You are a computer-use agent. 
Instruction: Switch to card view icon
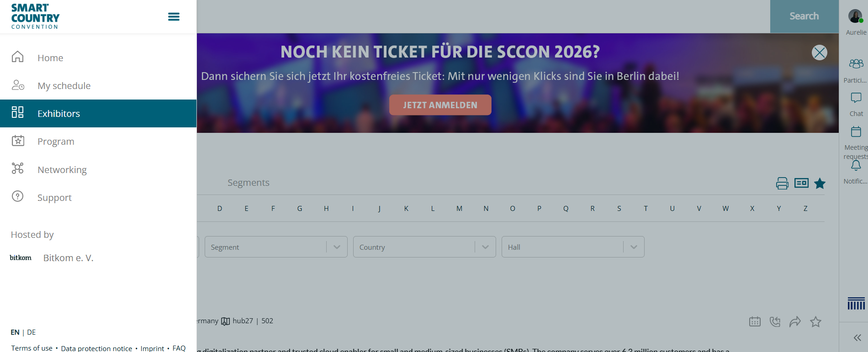[801, 183]
